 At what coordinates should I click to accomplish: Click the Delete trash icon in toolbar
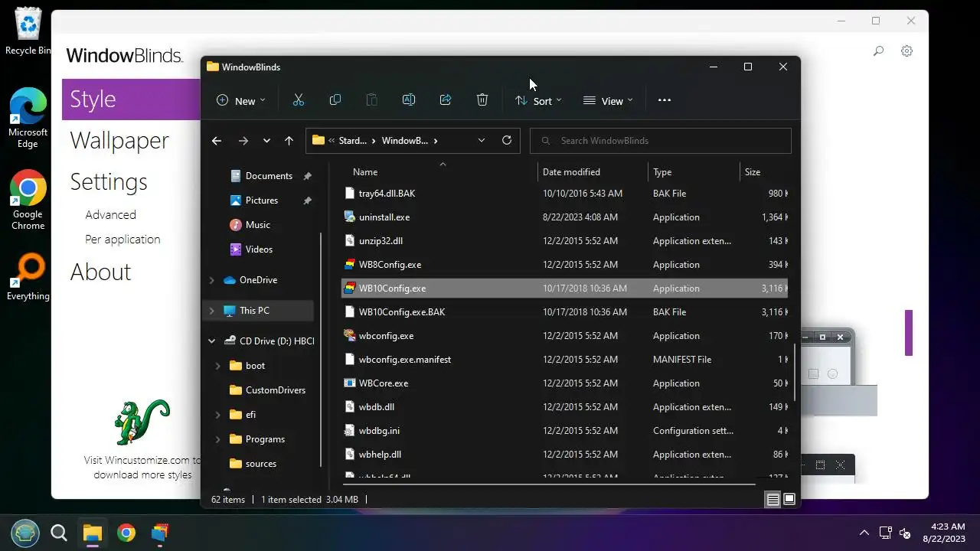pyautogui.click(x=482, y=100)
